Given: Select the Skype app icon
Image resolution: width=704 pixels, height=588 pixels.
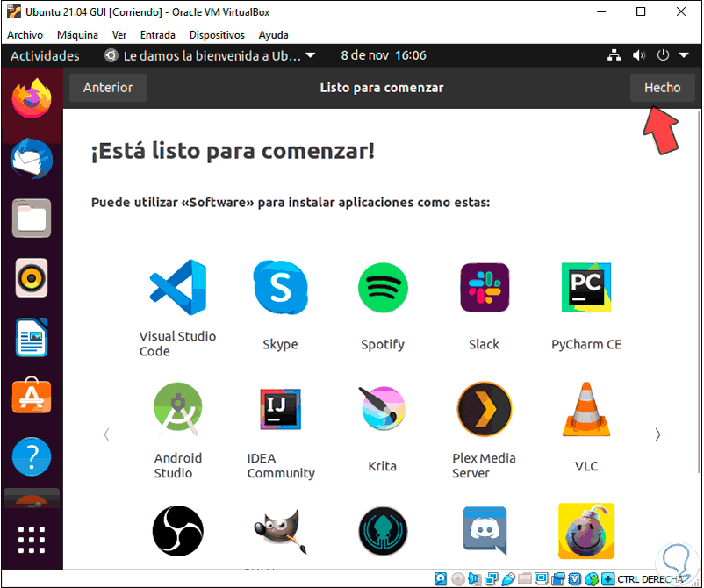Looking at the screenshot, I should click(x=281, y=287).
